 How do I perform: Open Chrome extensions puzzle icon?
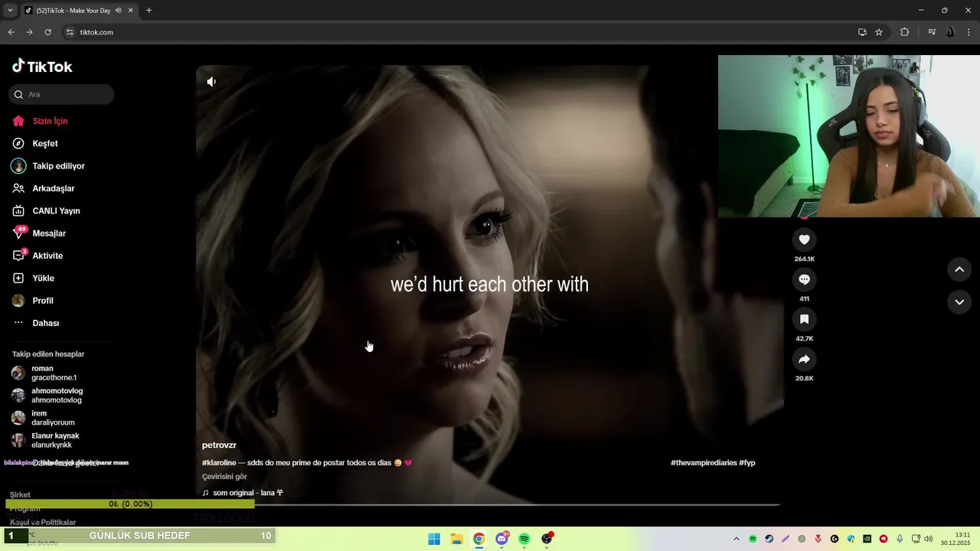[x=904, y=32]
